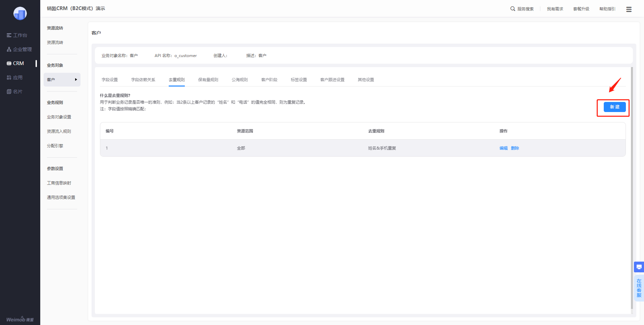Open the 保有量规则 tab

click(x=208, y=80)
